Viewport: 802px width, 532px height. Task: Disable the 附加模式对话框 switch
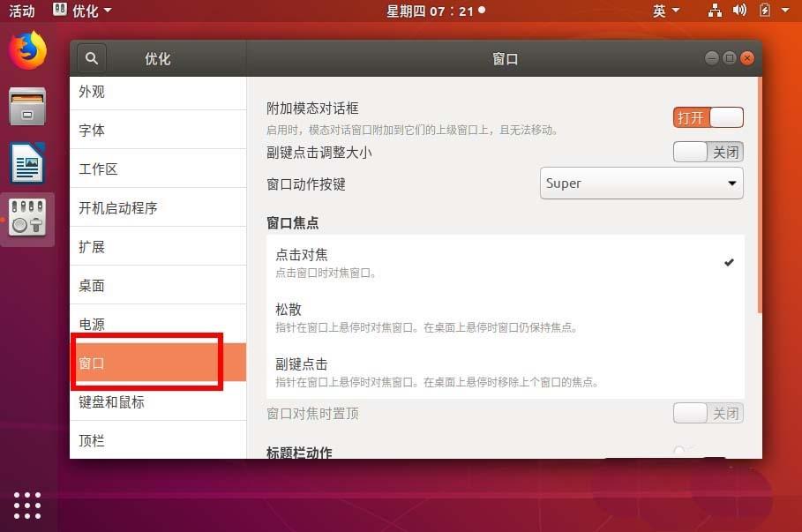[x=708, y=116]
